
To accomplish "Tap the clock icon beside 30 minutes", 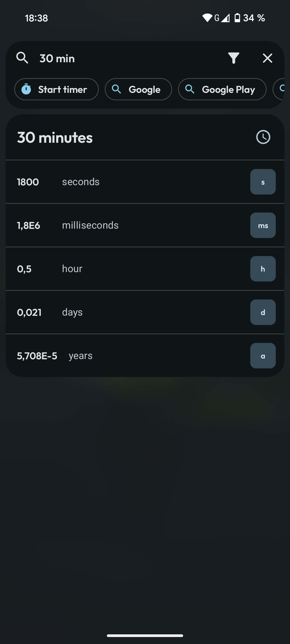I will (x=263, y=137).
